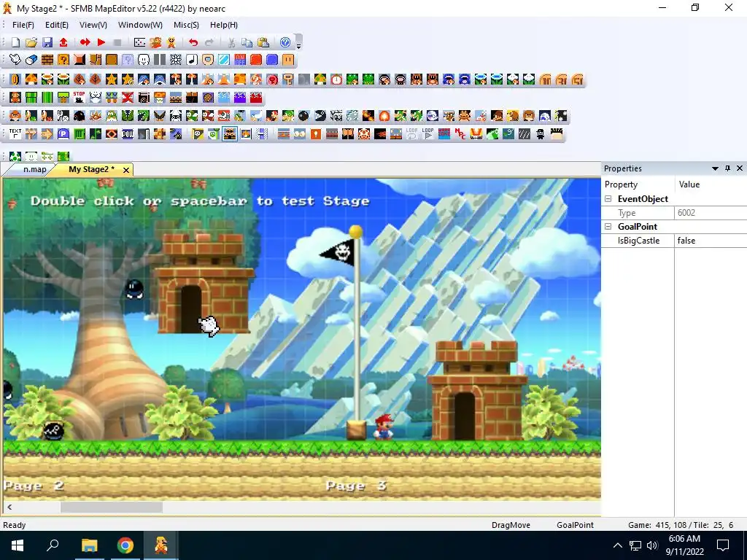Select the red clock timer item
Screen dimensions: 747x560
click(x=336, y=79)
